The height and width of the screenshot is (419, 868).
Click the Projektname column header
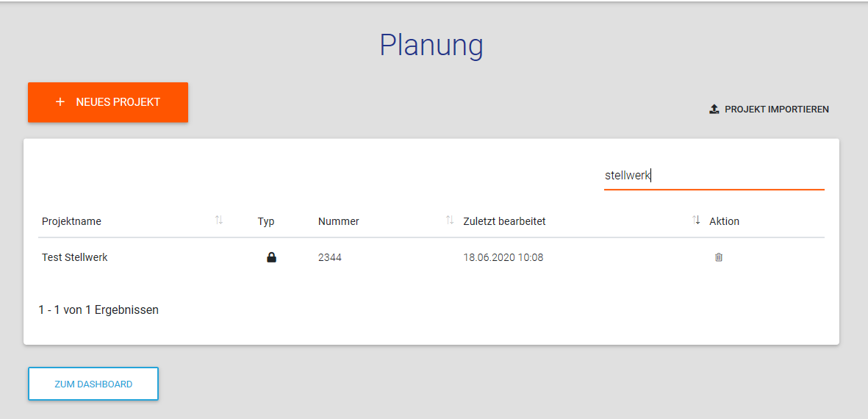coord(71,221)
